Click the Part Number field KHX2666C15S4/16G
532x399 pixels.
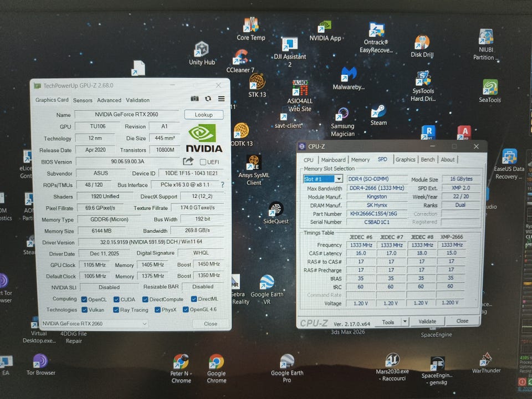(378, 214)
